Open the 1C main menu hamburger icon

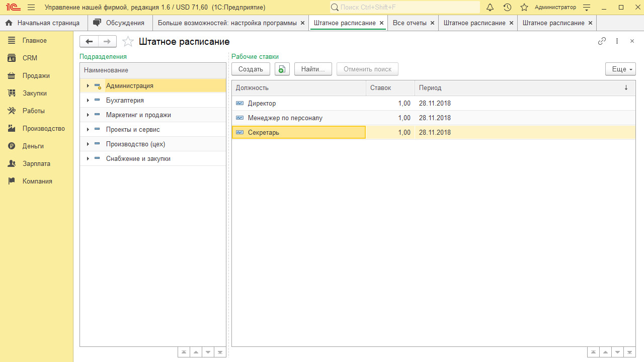pyautogui.click(x=31, y=8)
